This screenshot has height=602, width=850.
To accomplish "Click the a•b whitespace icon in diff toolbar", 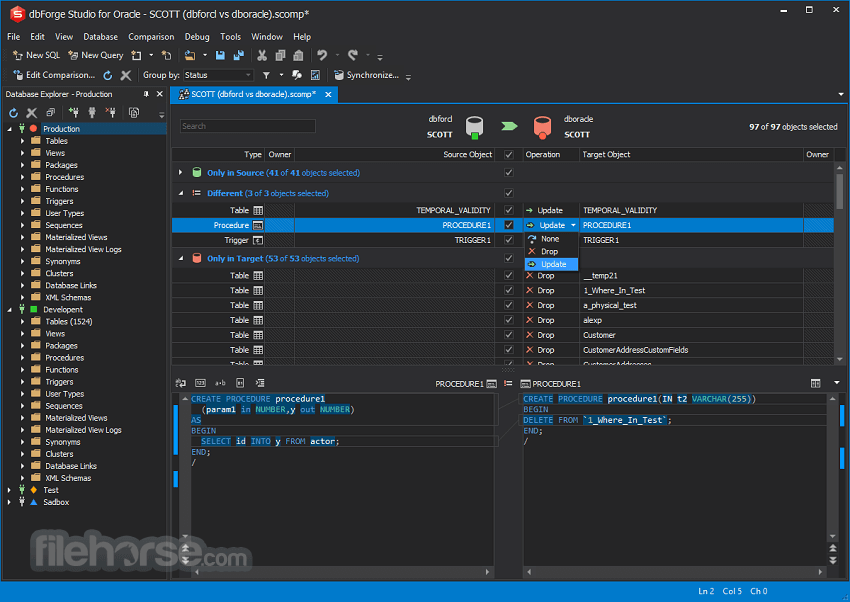I will pos(220,383).
